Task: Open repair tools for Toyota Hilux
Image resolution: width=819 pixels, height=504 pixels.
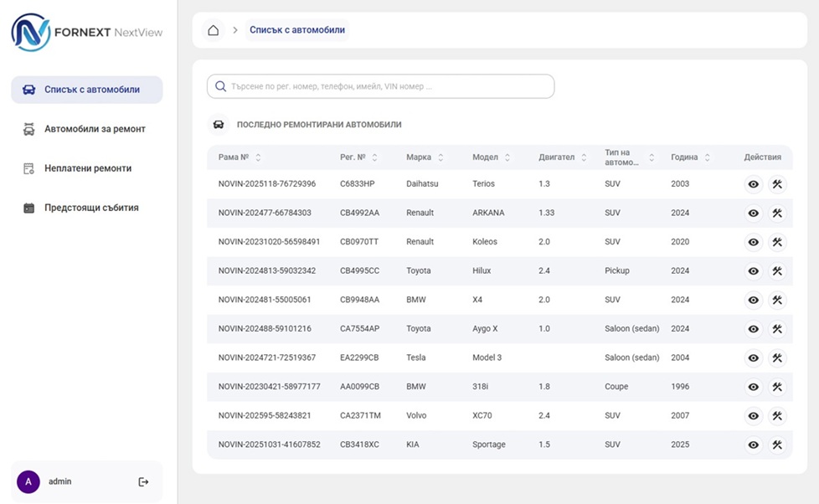Action: (x=777, y=271)
